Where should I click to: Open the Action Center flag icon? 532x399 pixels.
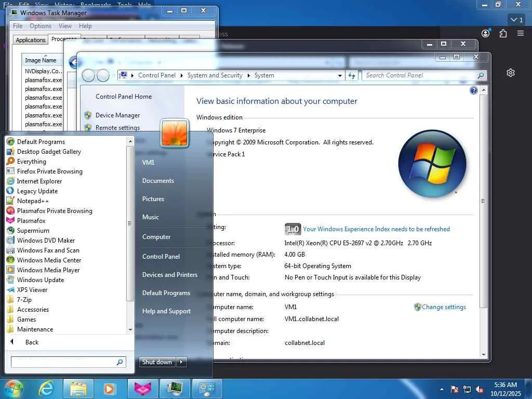tap(455, 390)
